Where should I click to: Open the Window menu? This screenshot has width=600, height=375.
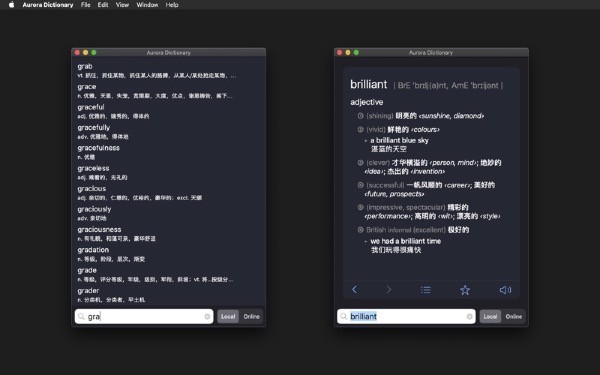[147, 5]
